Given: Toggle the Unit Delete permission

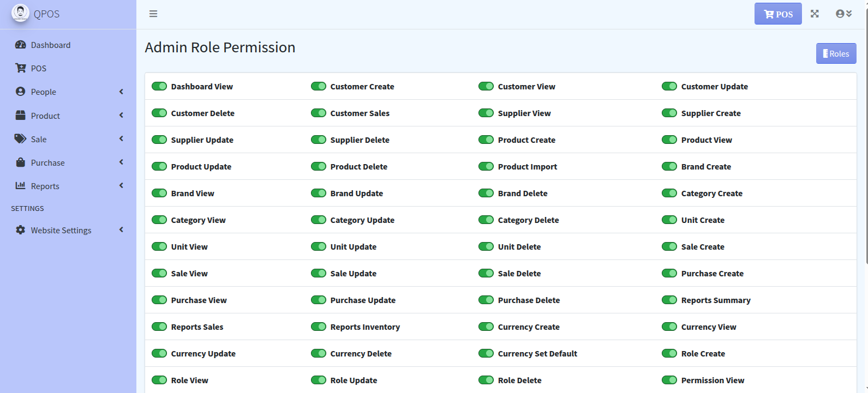Looking at the screenshot, I should [486, 246].
